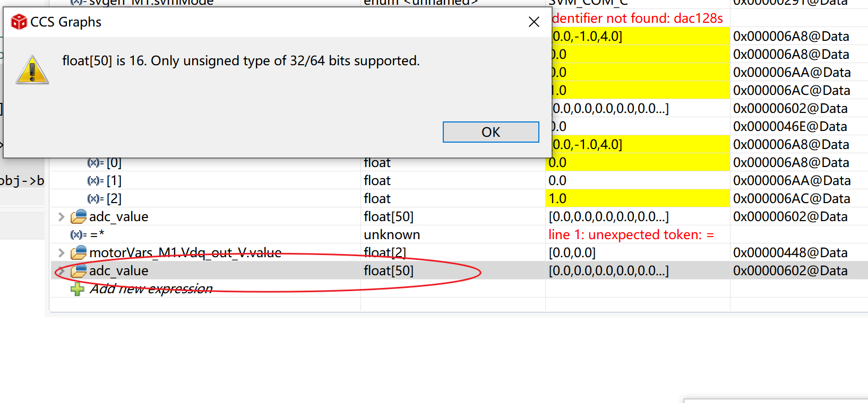Select the =* expression row

[97, 235]
